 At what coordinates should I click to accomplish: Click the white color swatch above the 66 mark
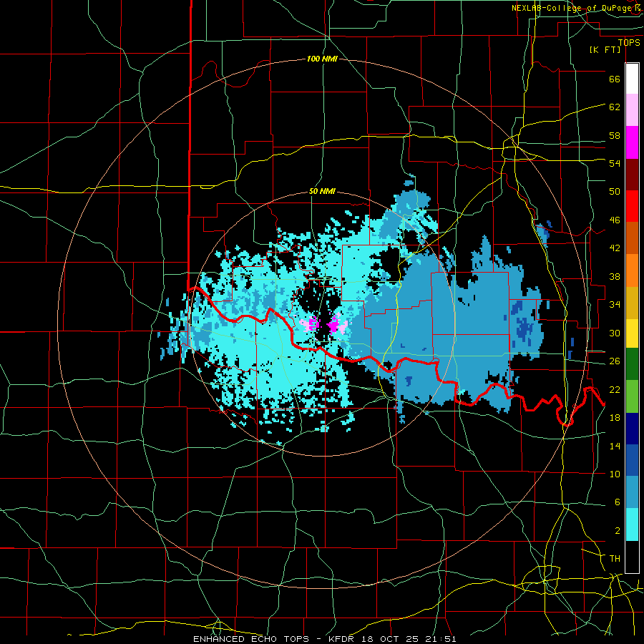coord(632,79)
